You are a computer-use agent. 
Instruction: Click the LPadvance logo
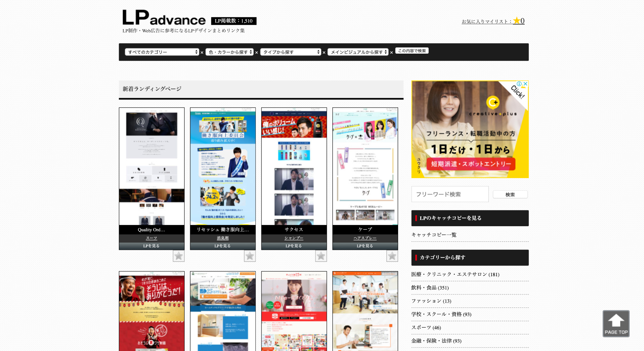coord(164,18)
